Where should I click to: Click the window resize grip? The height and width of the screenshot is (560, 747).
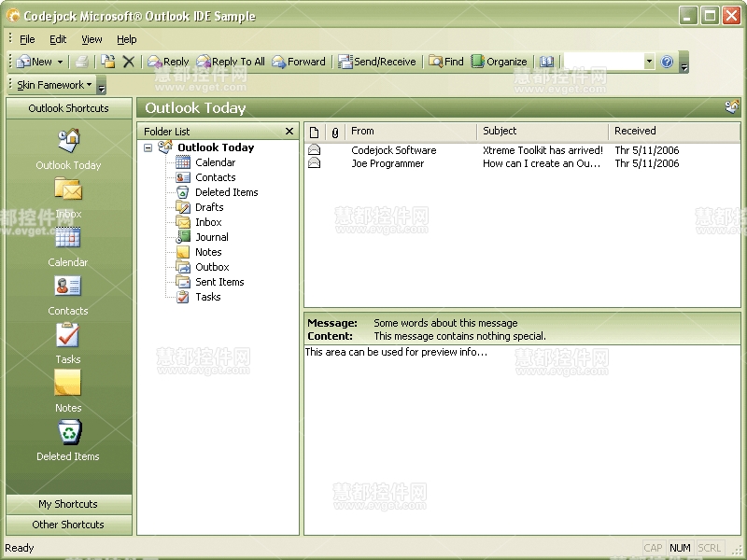[x=738, y=550]
